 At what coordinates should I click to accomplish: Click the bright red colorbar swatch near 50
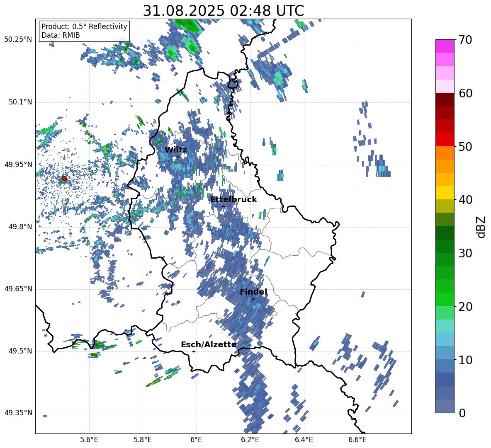click(445, 140)
